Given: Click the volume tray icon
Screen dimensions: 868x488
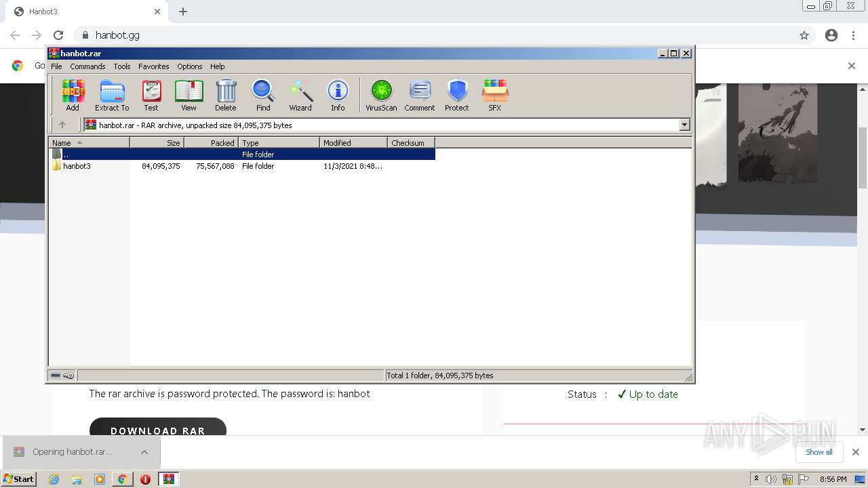Looking at the screenshot, I should [x=771, y=479].
